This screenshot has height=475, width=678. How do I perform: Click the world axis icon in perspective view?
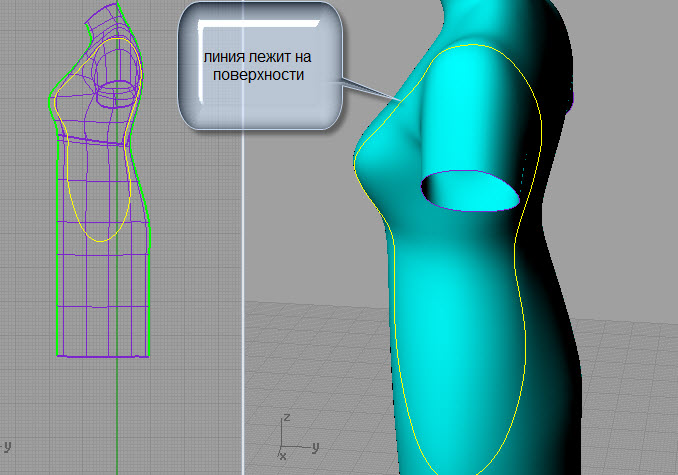click(x=298, y=437)
